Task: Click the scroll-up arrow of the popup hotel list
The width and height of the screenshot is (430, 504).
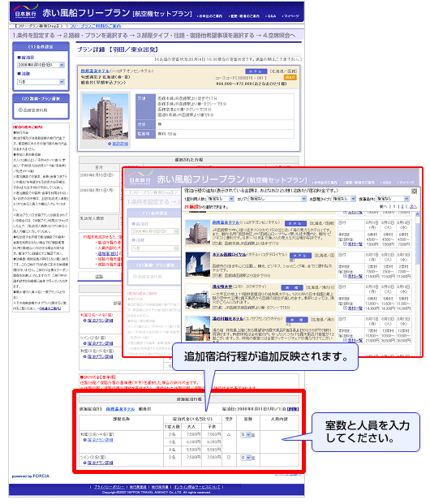Action: click(418, 214)
